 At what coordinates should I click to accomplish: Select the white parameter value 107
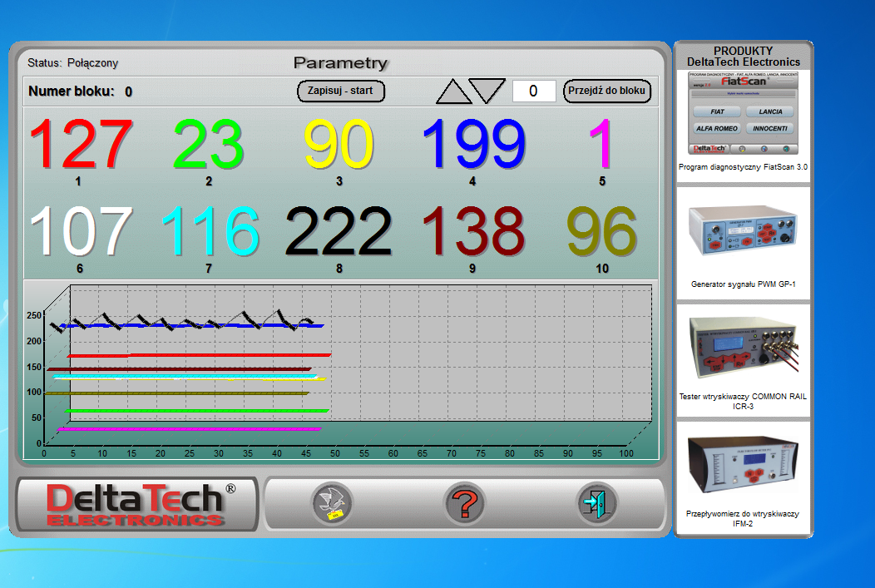[x=81, y=230]
